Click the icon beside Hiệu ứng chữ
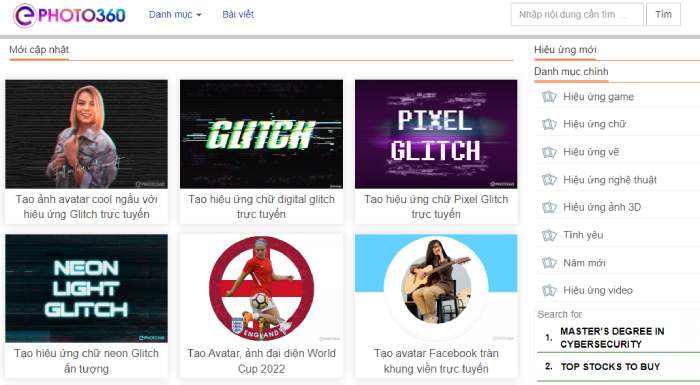Screen dimensions: 700x385 pos(549,124)
